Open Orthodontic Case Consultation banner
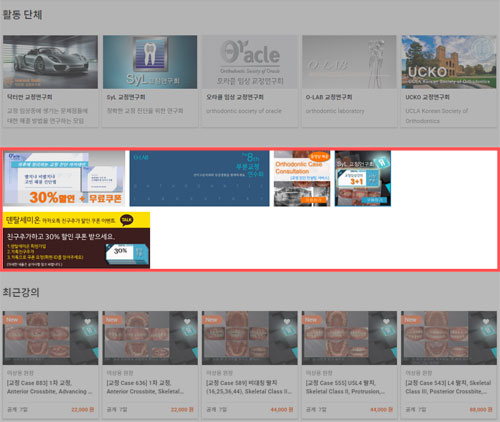 [302, 178]
